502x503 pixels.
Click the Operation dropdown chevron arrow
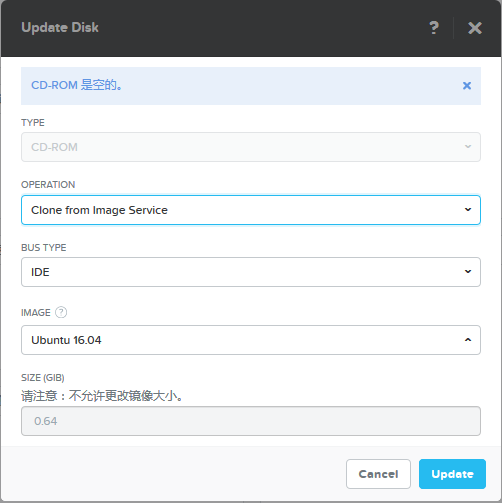[468, 210]
